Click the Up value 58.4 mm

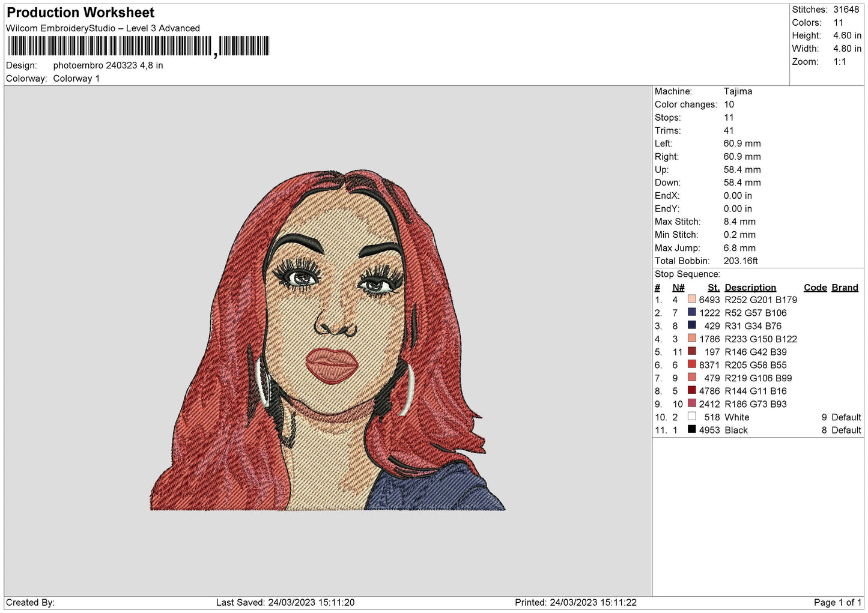742,170
